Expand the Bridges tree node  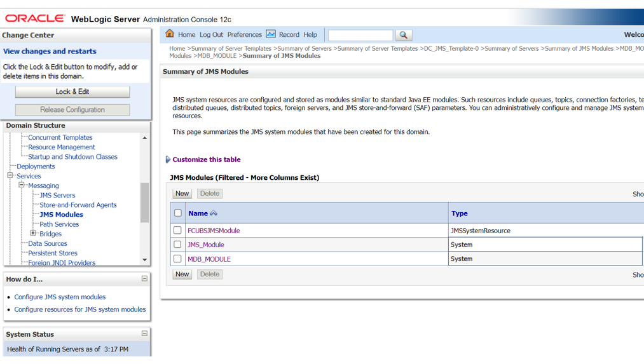pyautogui.click(x=33, y=233)
